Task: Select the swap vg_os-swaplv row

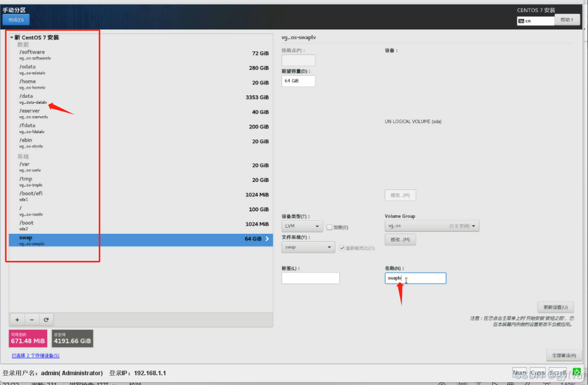Action: click(x=141, y=240)
